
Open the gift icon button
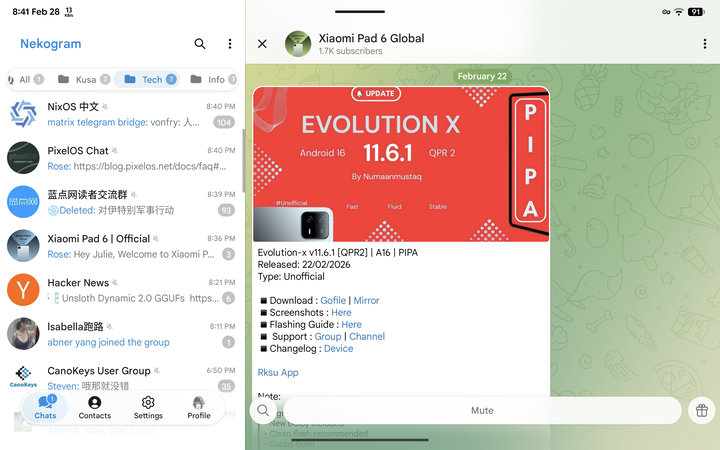click(701, 410)
